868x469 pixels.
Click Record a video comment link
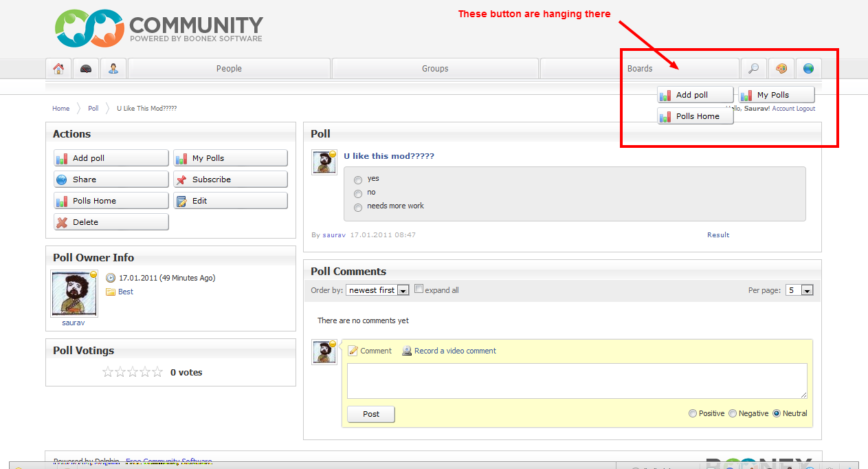click(454, 351)
